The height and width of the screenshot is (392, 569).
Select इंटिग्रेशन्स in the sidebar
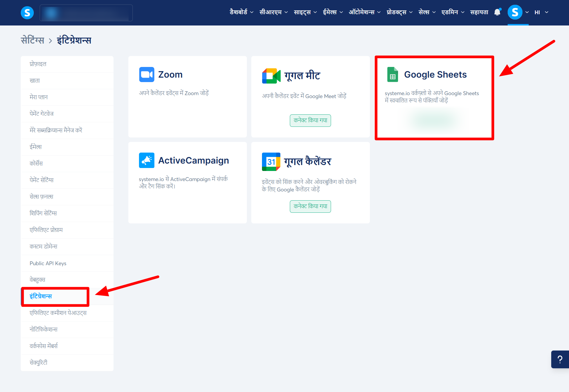coord(67,296)
